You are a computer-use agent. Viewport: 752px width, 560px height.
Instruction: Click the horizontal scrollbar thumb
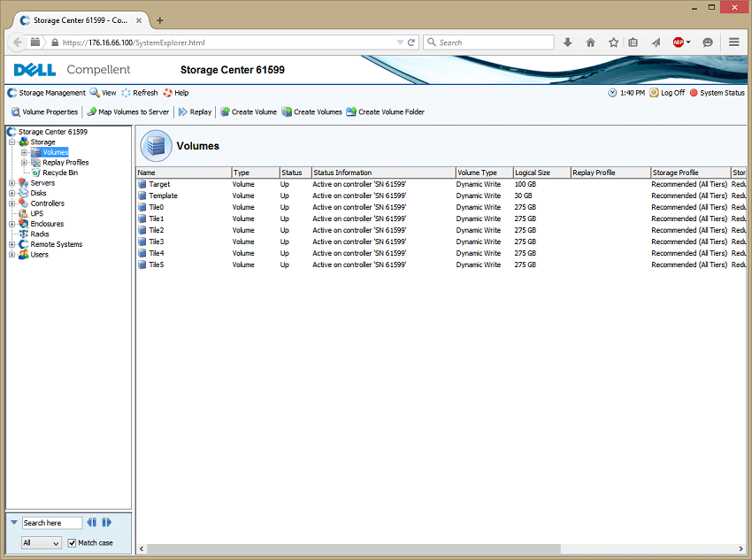(x=354, y=548)
